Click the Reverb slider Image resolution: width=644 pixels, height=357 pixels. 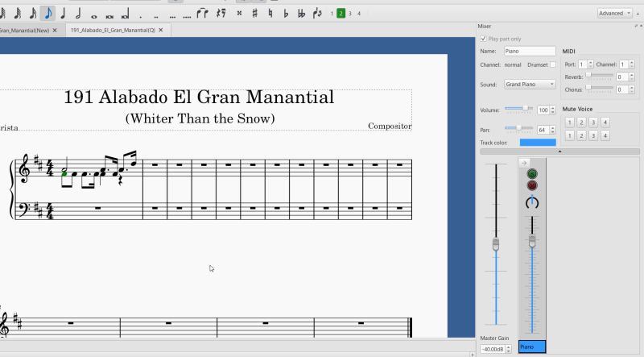click(x=600, y=76)
